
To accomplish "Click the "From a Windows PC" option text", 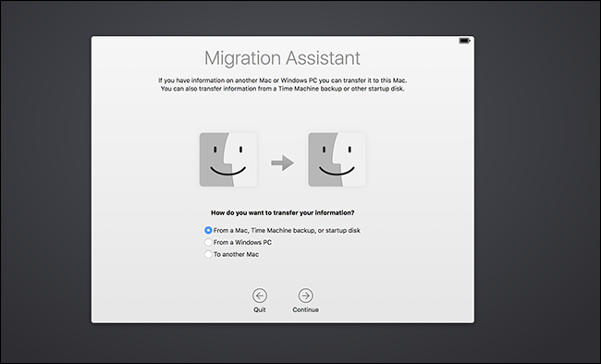I will point(242,242).
